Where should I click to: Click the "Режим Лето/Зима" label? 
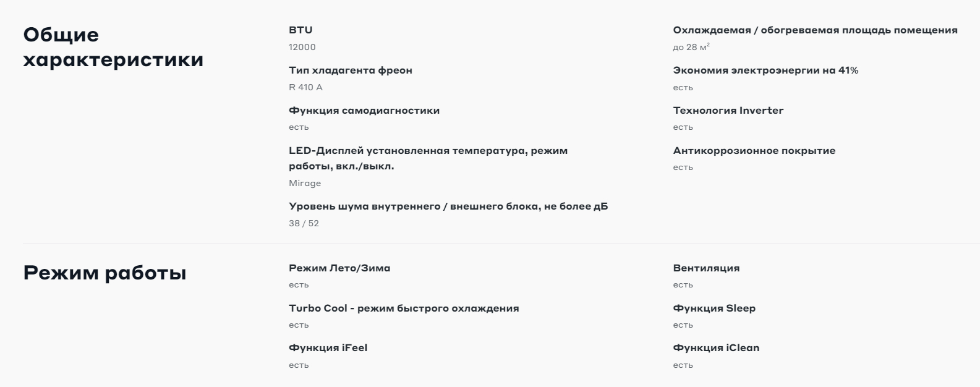tap(339, 268)
